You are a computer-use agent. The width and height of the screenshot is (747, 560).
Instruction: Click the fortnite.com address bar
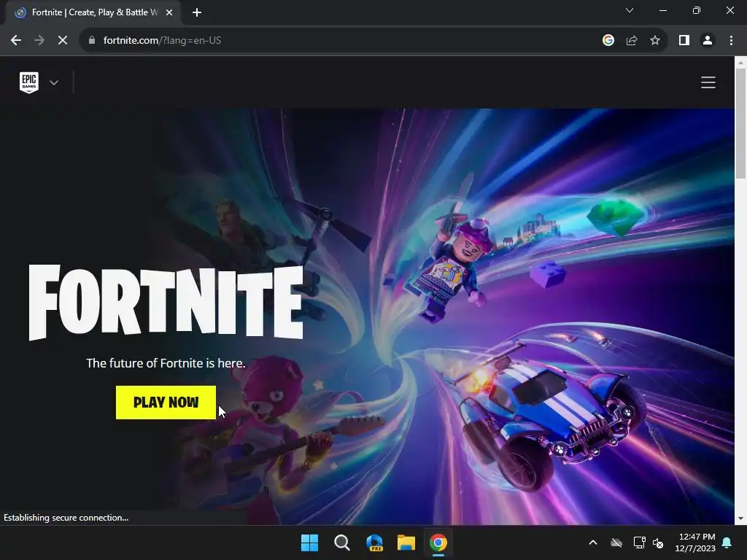(333, 41)
